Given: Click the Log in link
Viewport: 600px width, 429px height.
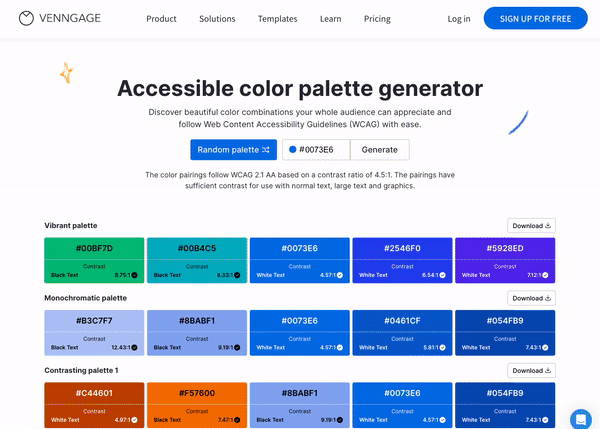Looking at the screenshot, I should (459, 19).
